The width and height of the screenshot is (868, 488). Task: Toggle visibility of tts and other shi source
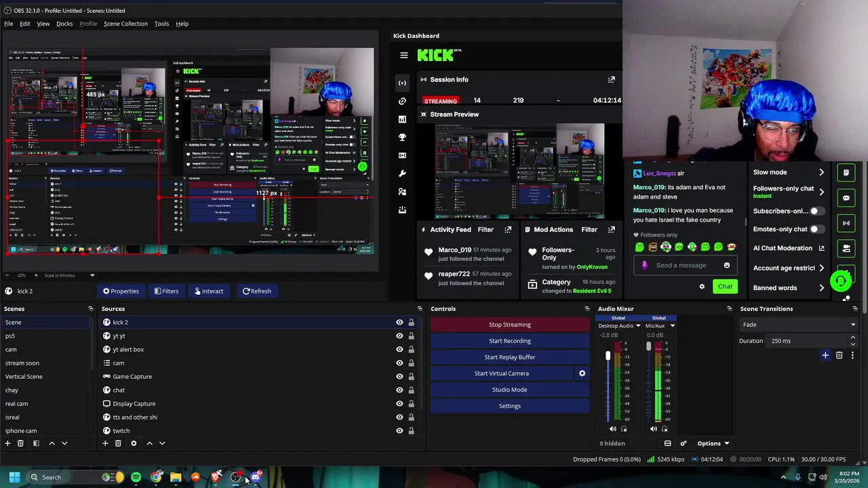click(x=399, y=418)
